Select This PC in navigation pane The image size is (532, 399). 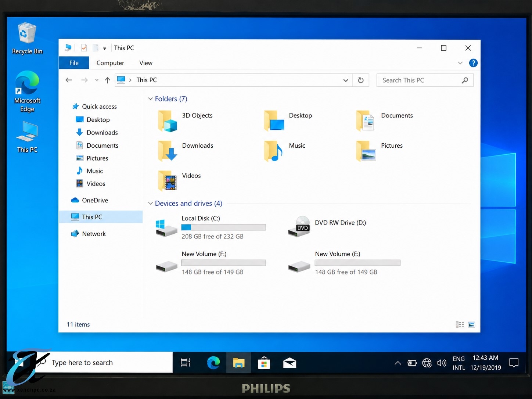(x=101, y=217)
